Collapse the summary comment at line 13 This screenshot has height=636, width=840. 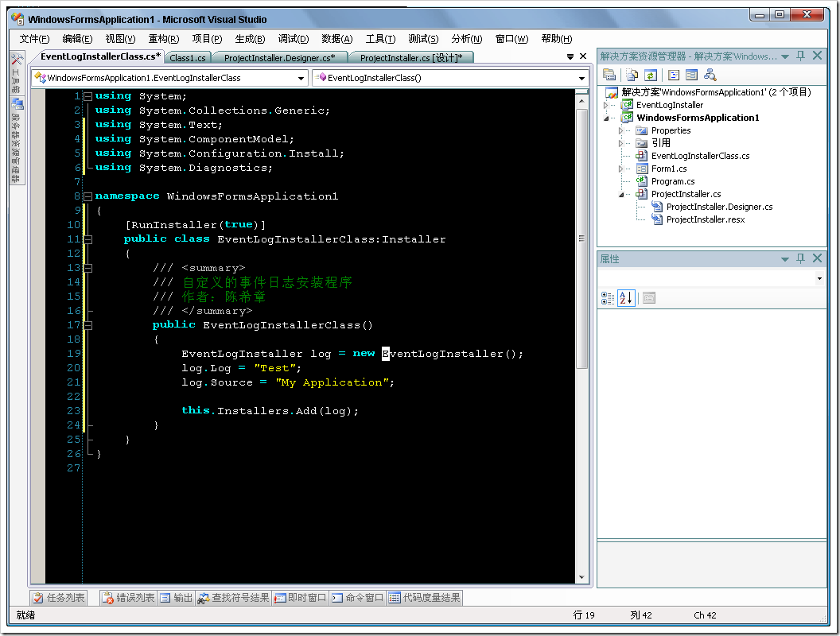88,268
